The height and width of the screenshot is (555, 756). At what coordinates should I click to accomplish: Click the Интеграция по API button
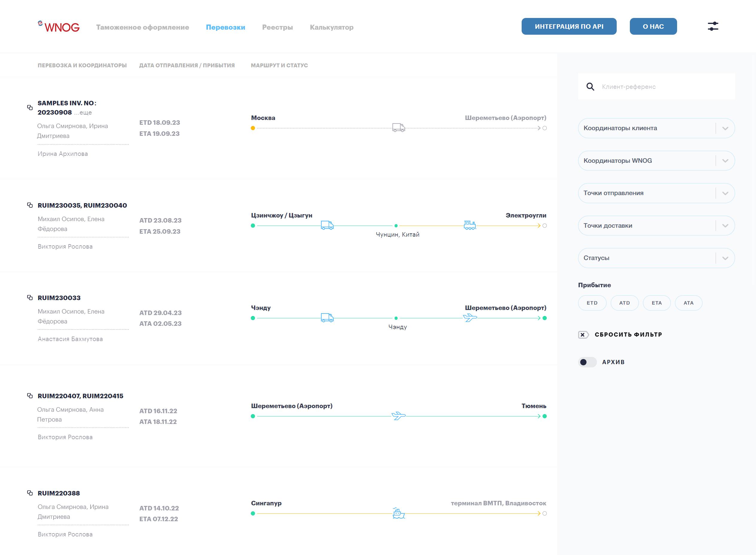click(x=569, y=26)
